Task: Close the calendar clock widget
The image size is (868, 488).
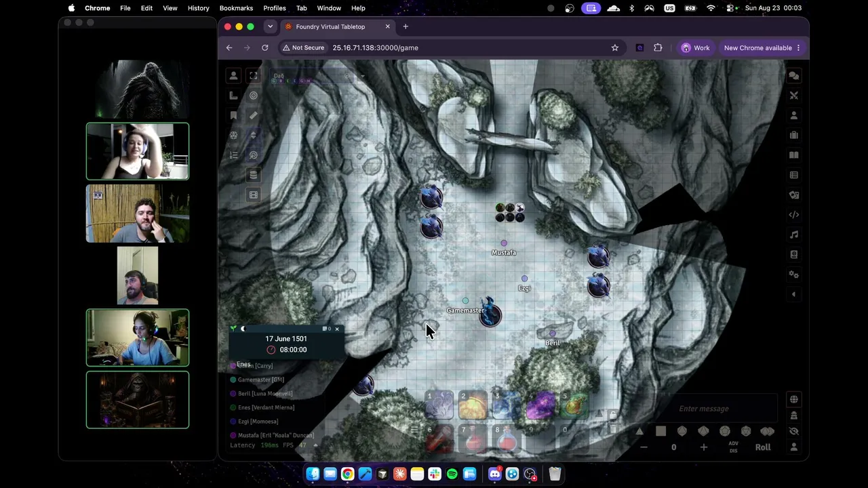Action: coord(337,329)
